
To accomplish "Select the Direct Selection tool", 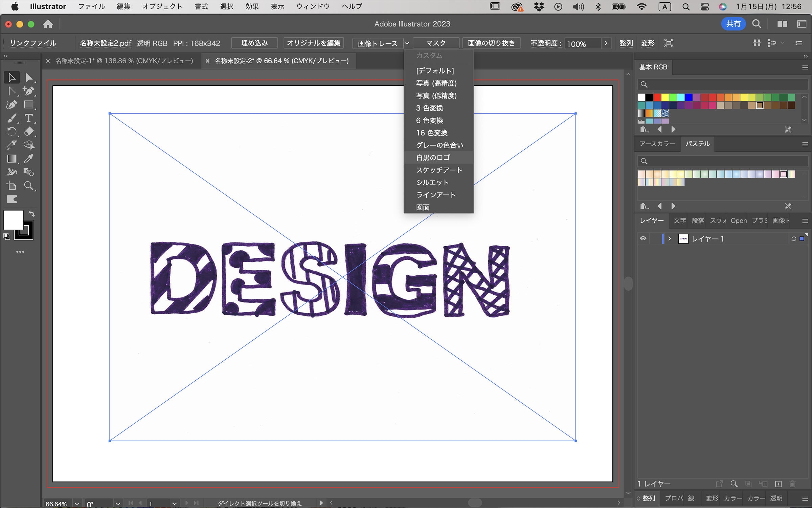I will (29, 78).
